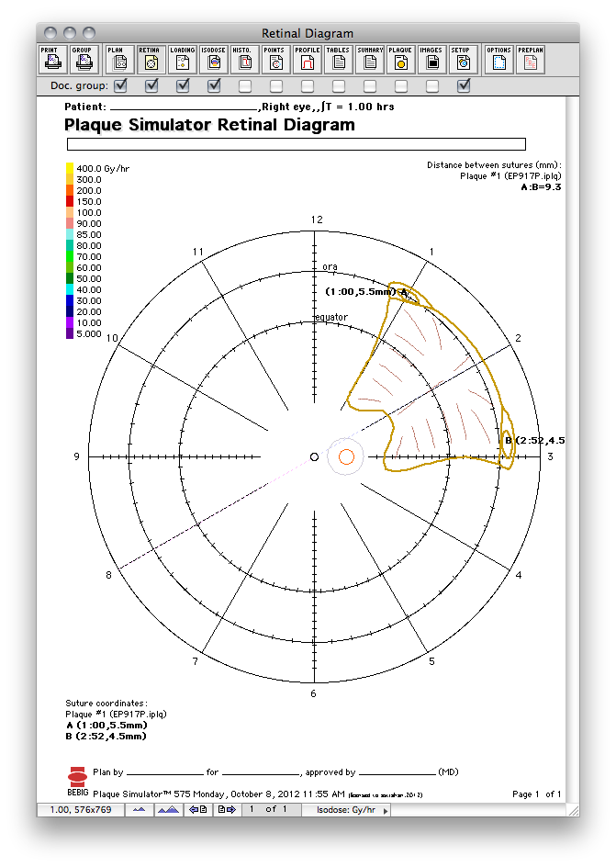Click the 5.000 purple legend swatch
Viewport: 616px width, 867px height.
pos(70,334)
